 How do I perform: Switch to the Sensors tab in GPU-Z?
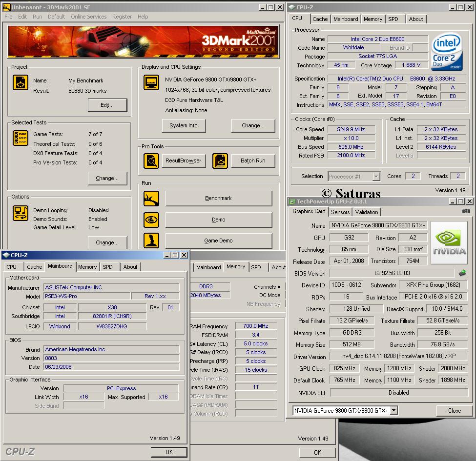tap(340, 212)
